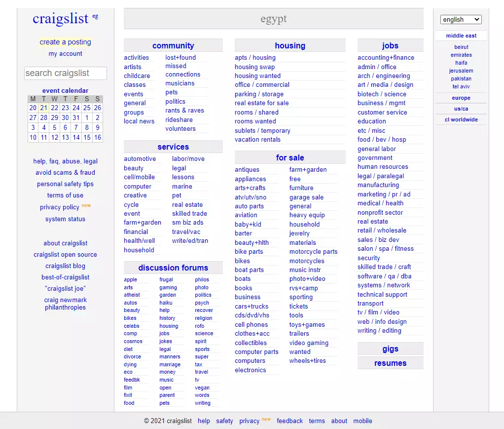Open the housing category header
The image size is (504, 429).
tap(290, 46)
